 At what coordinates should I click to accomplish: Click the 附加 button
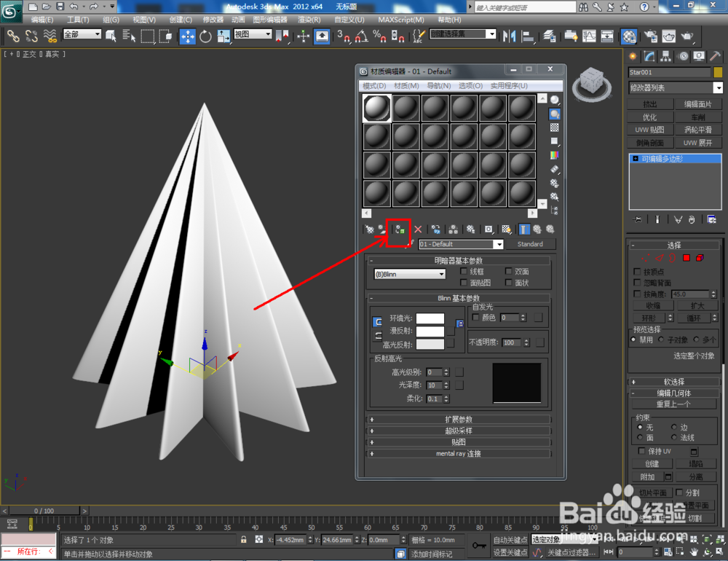pos(647,477)
